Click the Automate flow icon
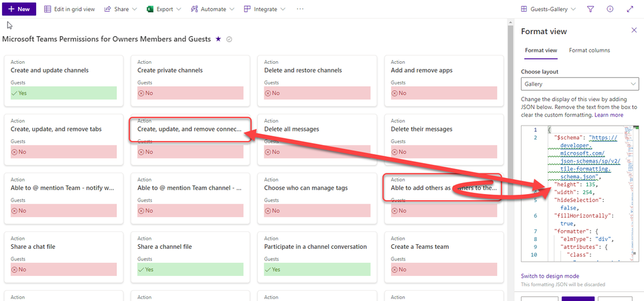The height and width of the screenshot is (301, 644). (x=195, y=9)
